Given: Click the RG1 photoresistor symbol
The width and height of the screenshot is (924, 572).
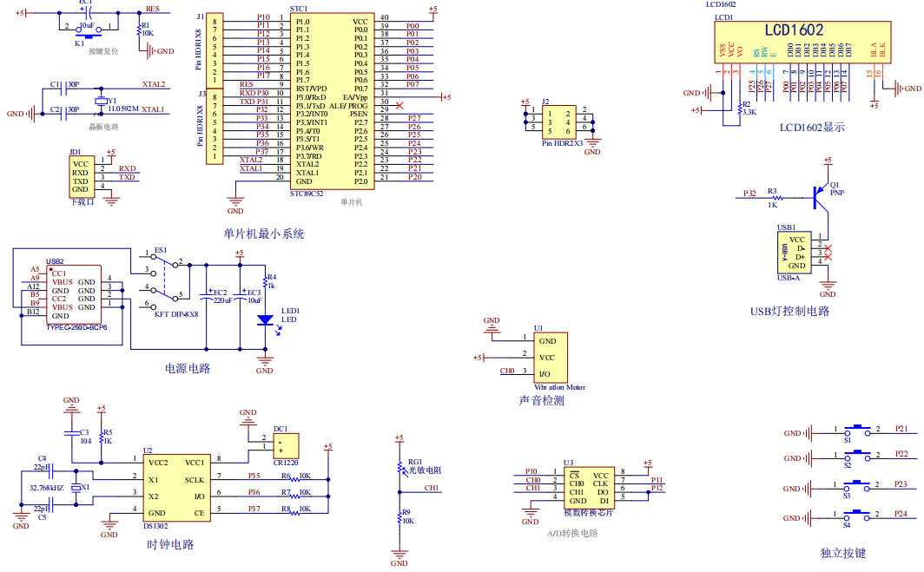Looking at the screenshot, I should [x=399, y=468].
